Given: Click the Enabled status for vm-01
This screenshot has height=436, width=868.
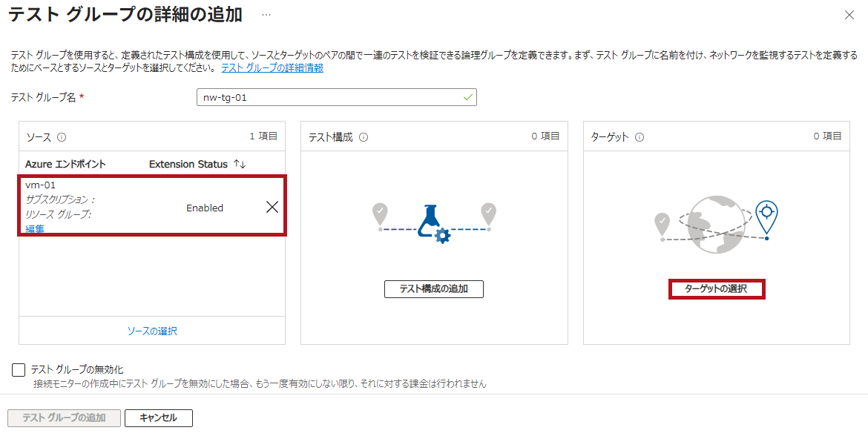Looking at the screenshot, I should tap(205, 208).
